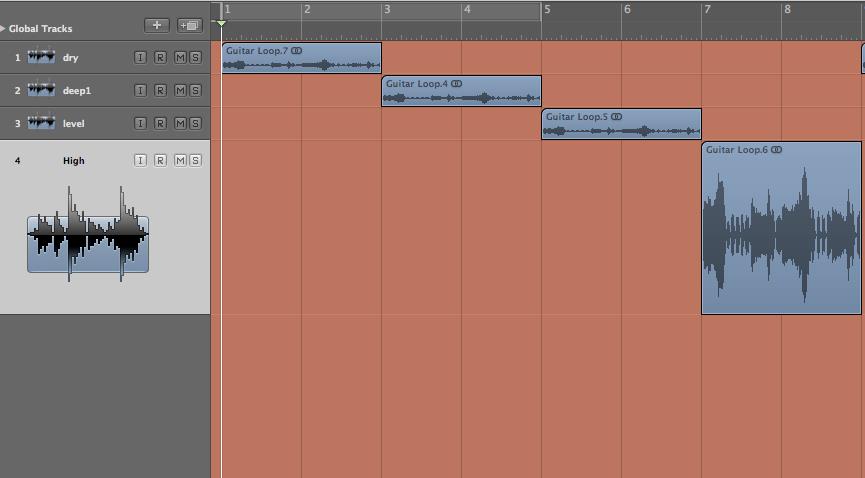The image size is (865, 478).
Task: Click the audio waveform icon of dry track
Action: [x=42, y=57]
